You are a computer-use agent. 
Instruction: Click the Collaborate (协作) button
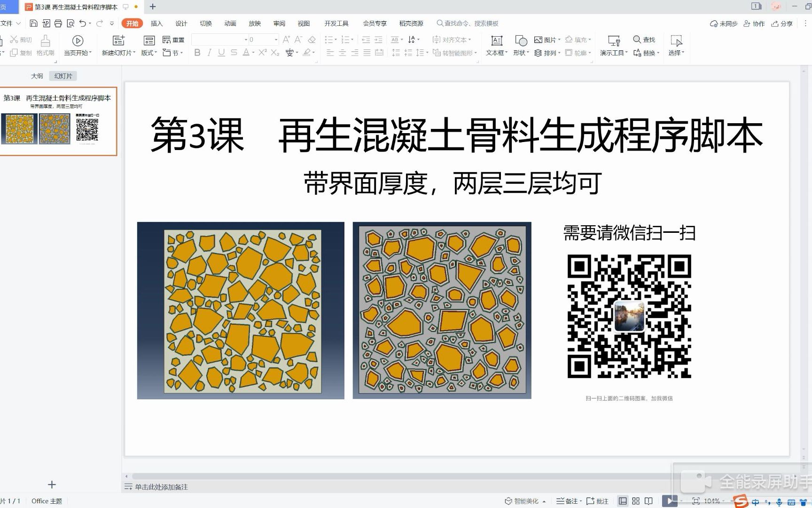click(x=754, y=24)
